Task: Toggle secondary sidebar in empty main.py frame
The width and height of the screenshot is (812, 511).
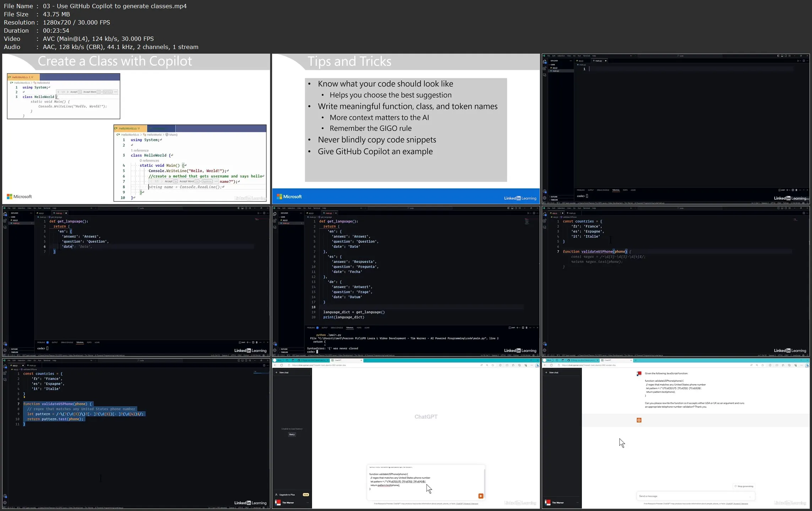Action: point(786,56)
